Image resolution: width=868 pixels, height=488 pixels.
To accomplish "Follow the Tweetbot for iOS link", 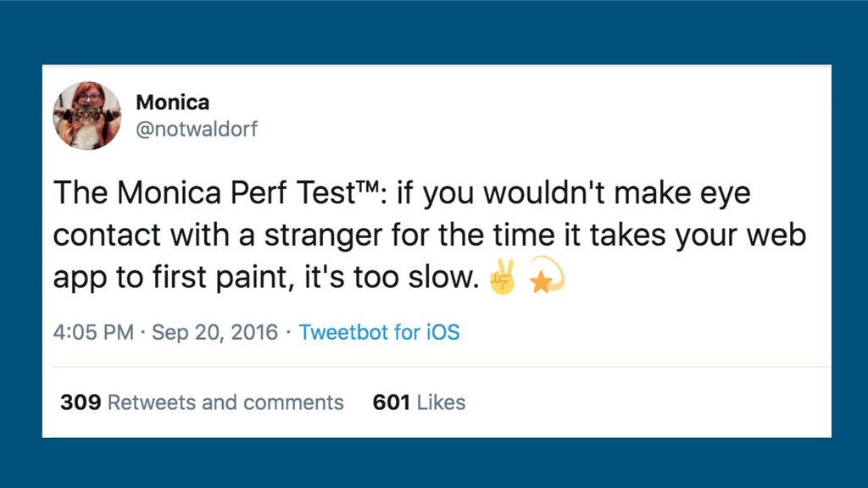I will (379, 332).
